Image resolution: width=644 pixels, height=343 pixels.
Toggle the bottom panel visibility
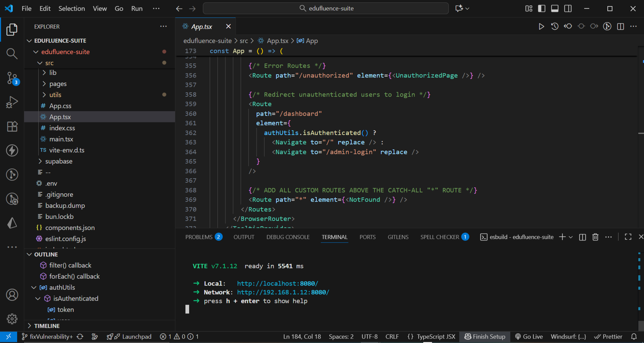(x=555, y=8)
